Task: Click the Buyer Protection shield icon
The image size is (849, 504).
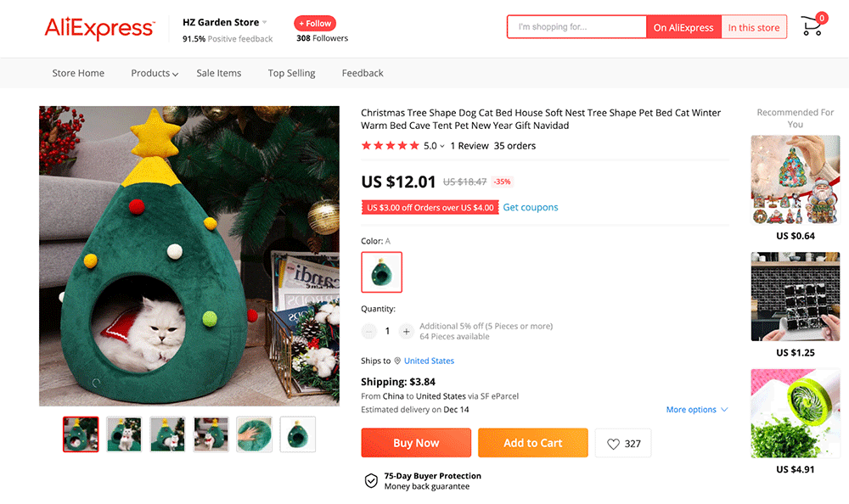Action: click(371, 481)
